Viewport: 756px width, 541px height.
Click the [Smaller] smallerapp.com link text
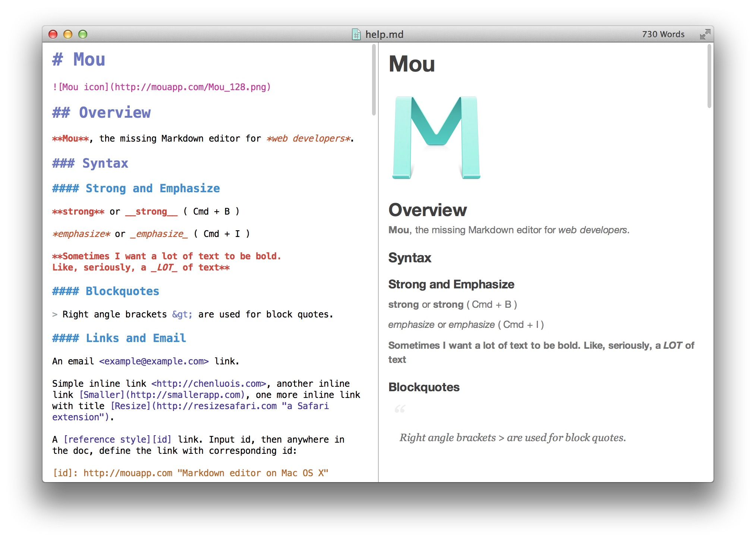coord(162,395)
